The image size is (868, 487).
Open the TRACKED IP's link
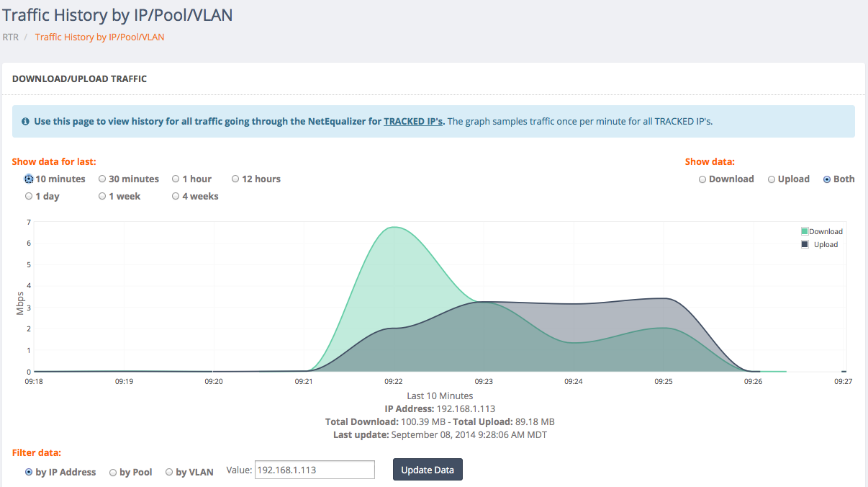click(x=413, y=122)
